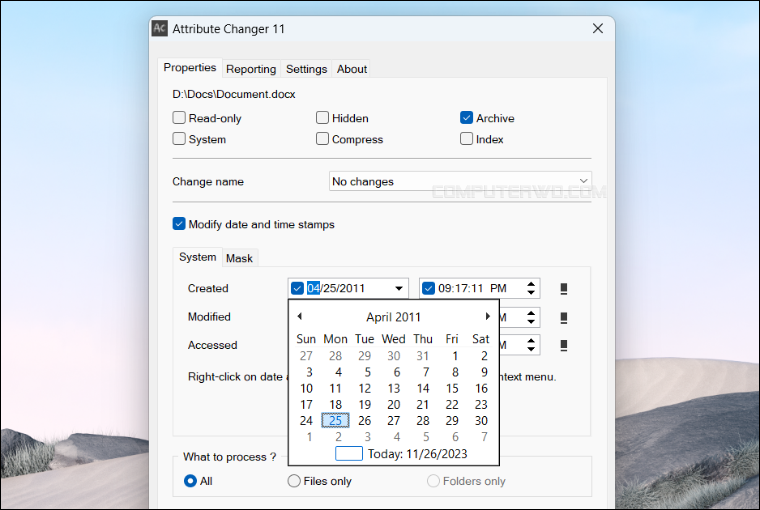760x510 pixels.
Task: Switch to the About tab
Action: pyautogui.click(x=352, y=69)
